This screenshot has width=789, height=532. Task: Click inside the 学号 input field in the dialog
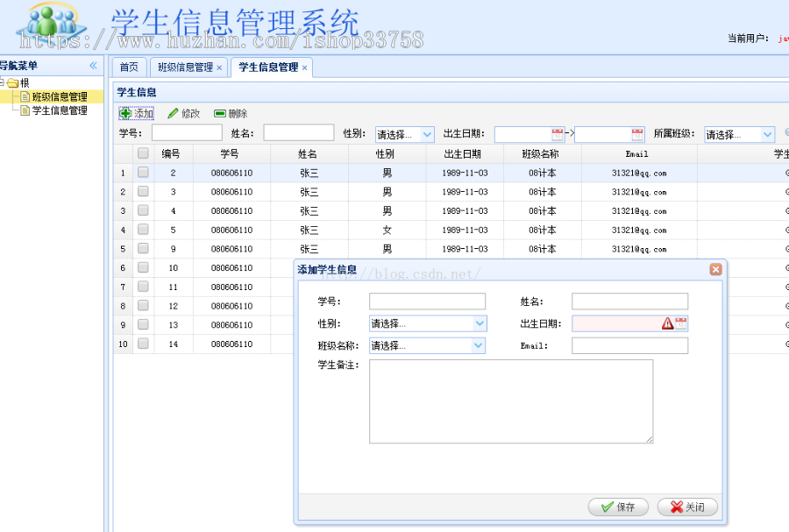point(427,301)
